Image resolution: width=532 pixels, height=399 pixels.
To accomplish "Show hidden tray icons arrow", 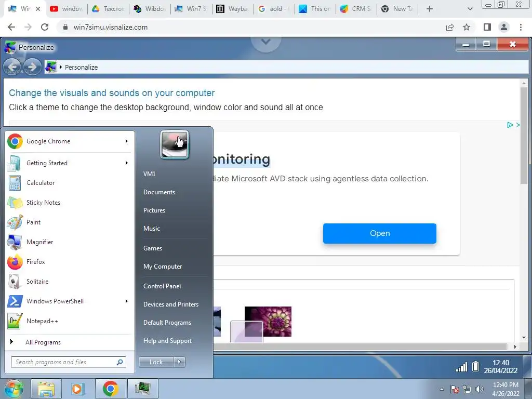I will (442, 390).
